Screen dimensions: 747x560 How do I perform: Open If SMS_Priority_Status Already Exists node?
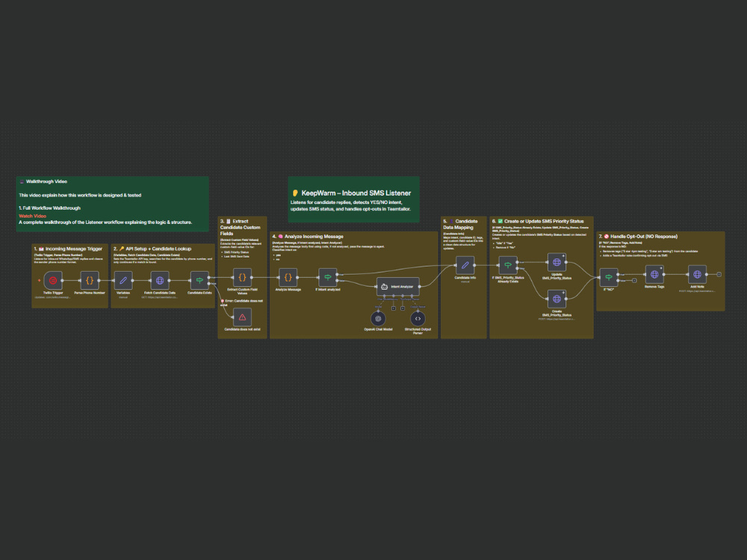[x=508, y=265]
